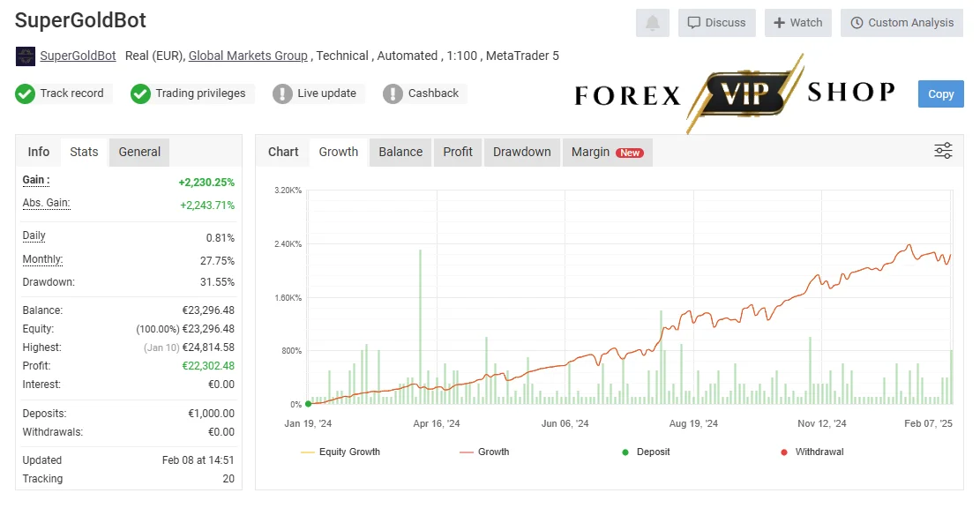Click the Daily label

[x=34, y=235]
